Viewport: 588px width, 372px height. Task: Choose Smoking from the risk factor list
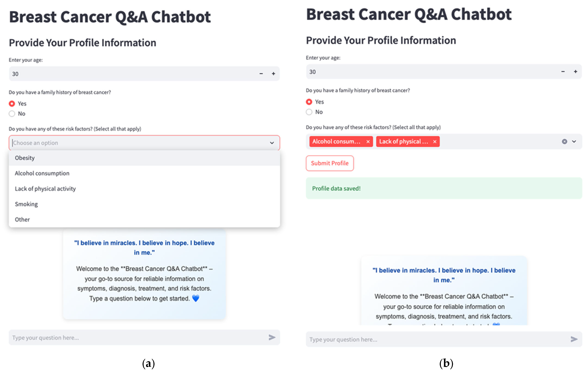tap(26, 204)
